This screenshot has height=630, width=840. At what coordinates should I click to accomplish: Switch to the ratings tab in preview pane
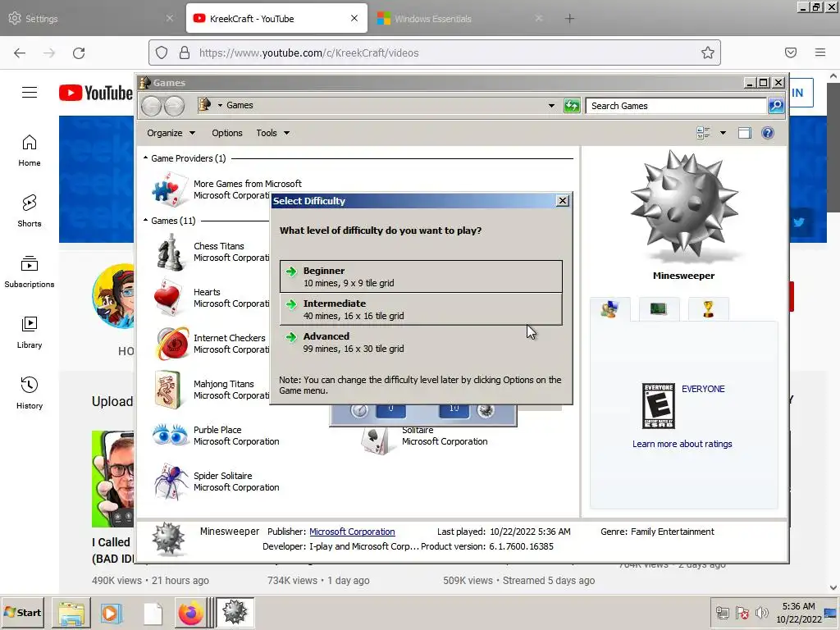610,309
